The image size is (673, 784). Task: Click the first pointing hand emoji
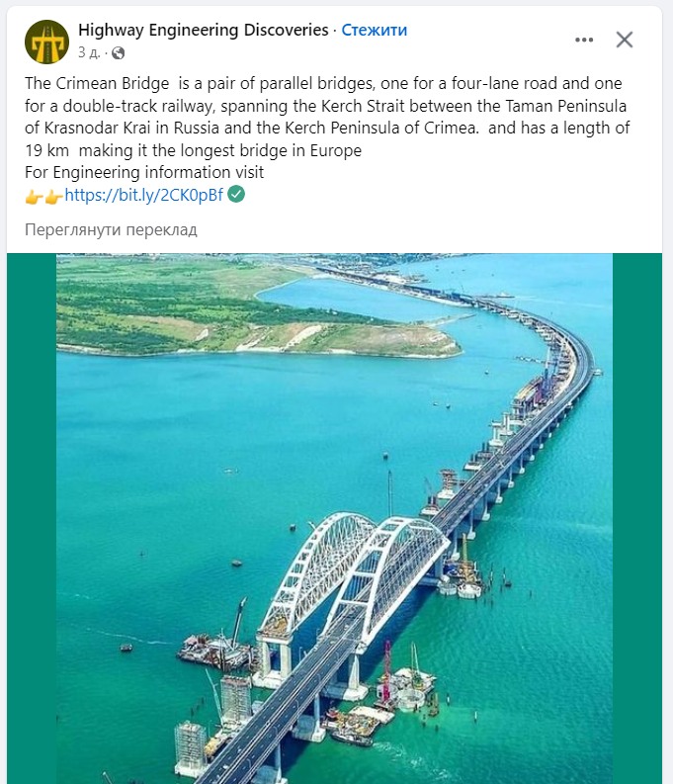coord(34,197)
